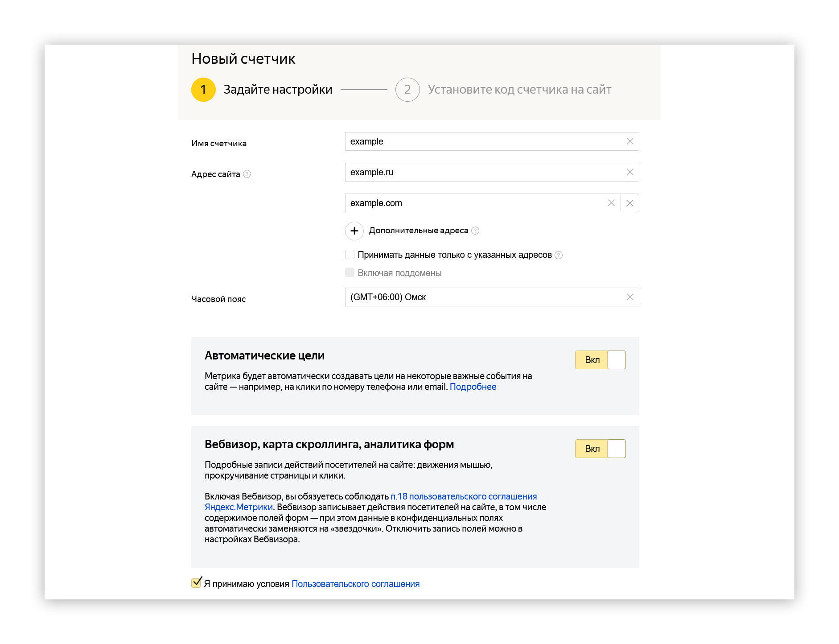Show help for site address
This screenshot has height=644, width=839.
click(247, 174)
